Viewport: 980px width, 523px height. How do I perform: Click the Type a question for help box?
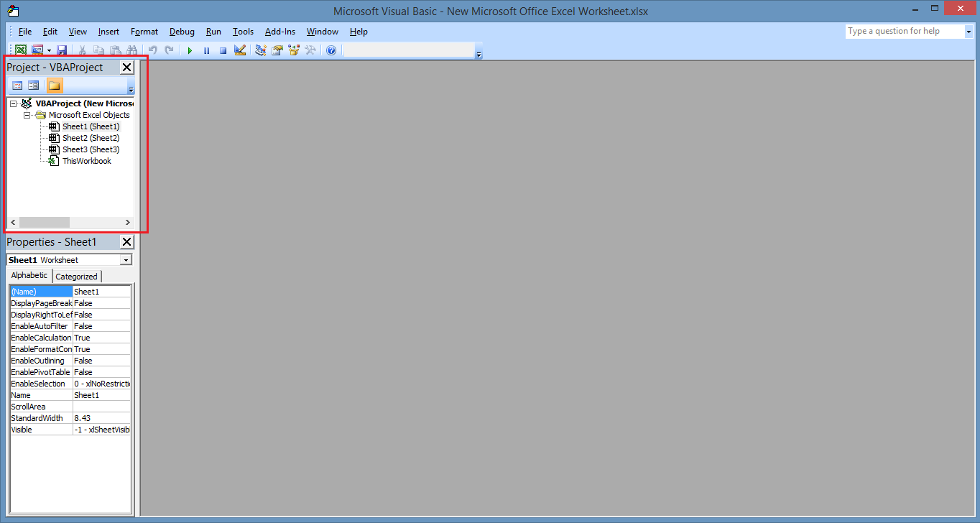904,31
